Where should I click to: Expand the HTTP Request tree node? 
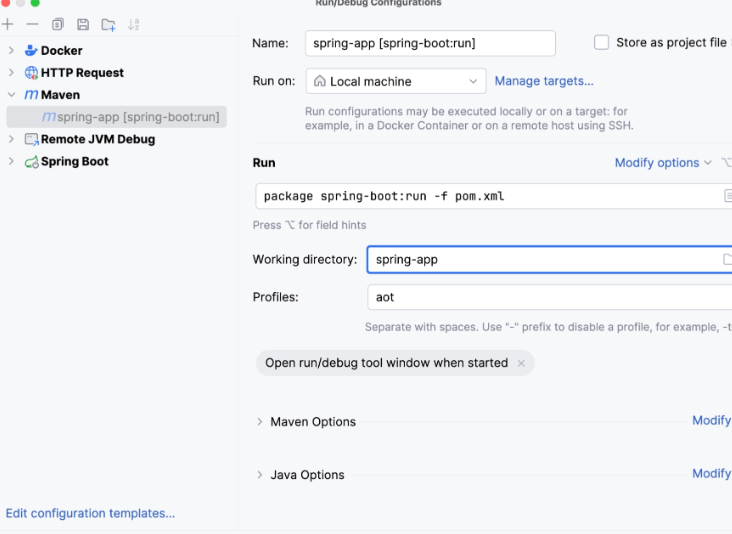(x=11, y=72)
